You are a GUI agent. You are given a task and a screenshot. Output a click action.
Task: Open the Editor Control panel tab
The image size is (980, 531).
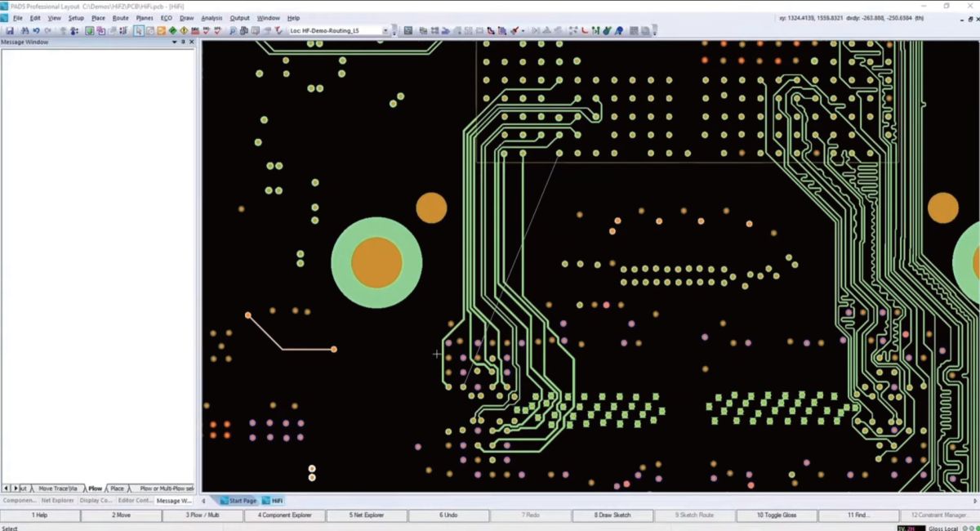[x=135, y=500]
